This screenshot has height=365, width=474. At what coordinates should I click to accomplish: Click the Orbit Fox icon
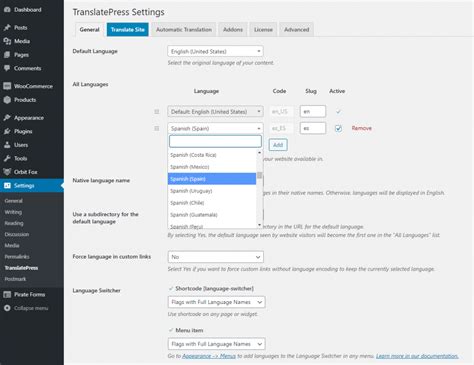[7, 172]
